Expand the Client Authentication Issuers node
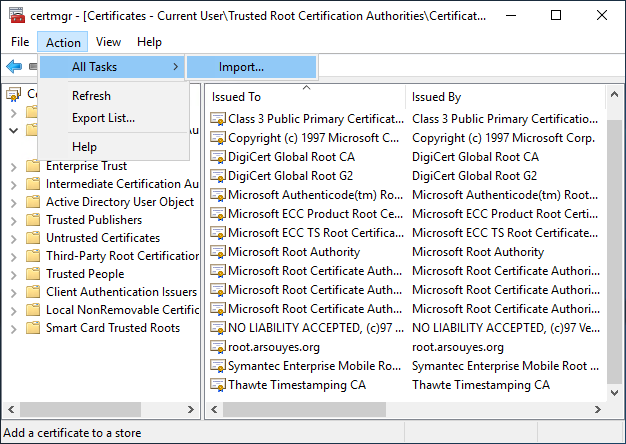The width and height of the screenshot is (626, 444). pyautogui.click(x=14, y=293)
